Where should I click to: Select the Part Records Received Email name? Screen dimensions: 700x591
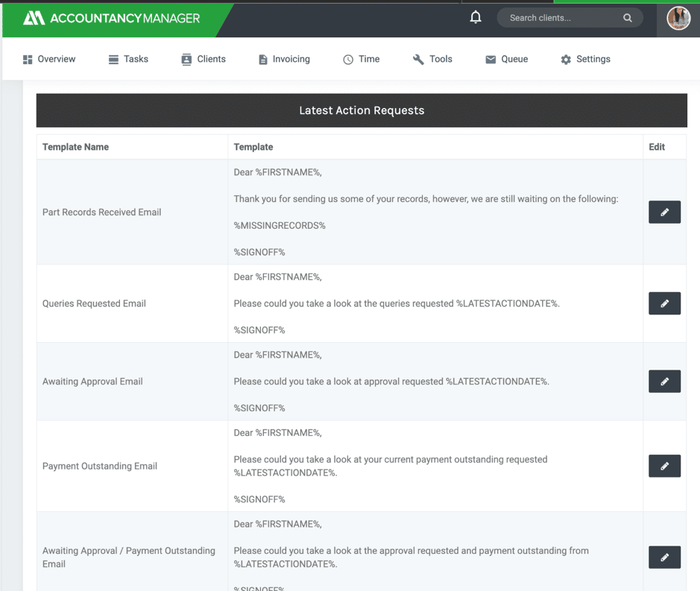[102, 212]
